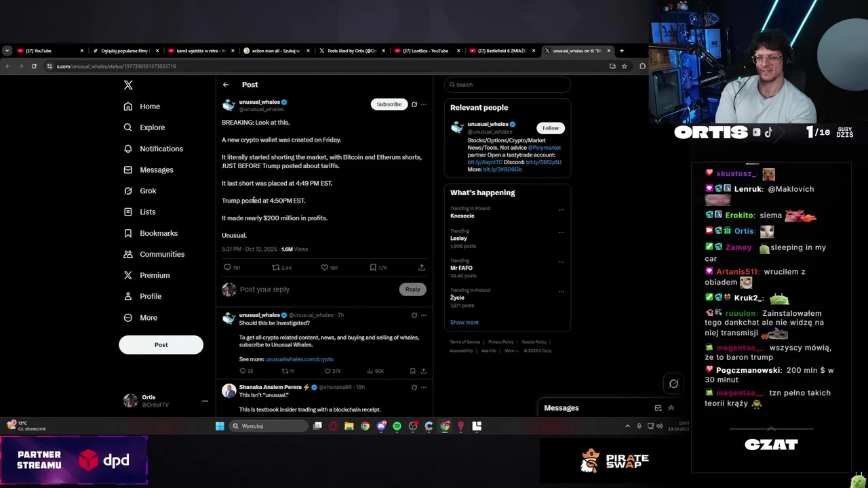Click the X Search field
868x488 pixels.
(507, 85)
